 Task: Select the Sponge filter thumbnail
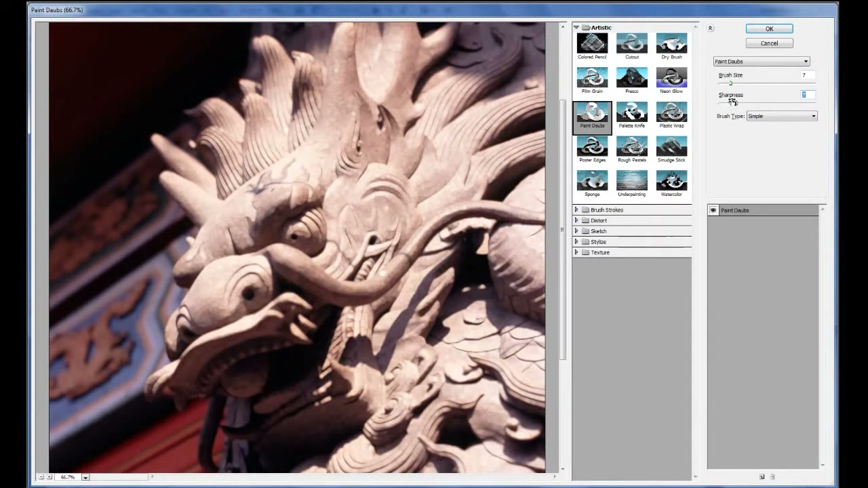coord(592,184)
